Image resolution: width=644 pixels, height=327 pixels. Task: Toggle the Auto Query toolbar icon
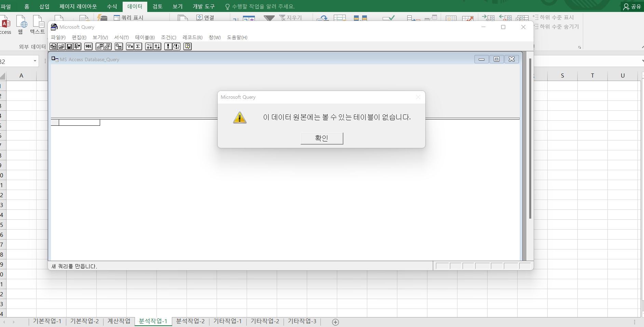(176, 46)
